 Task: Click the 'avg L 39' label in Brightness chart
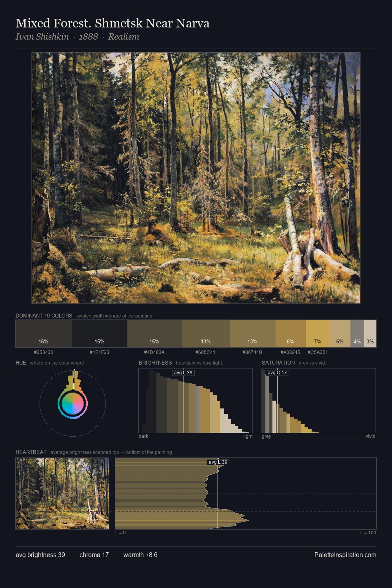[183, 373]
